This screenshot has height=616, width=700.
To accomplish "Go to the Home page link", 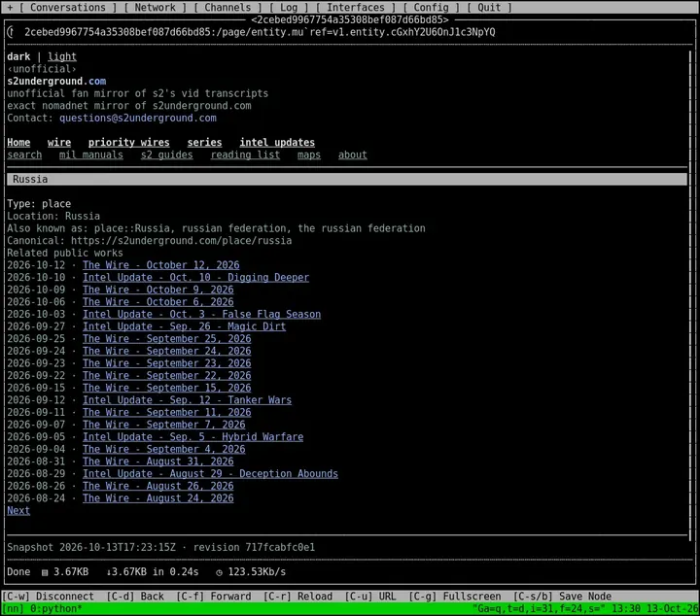I will coord(18,142).
